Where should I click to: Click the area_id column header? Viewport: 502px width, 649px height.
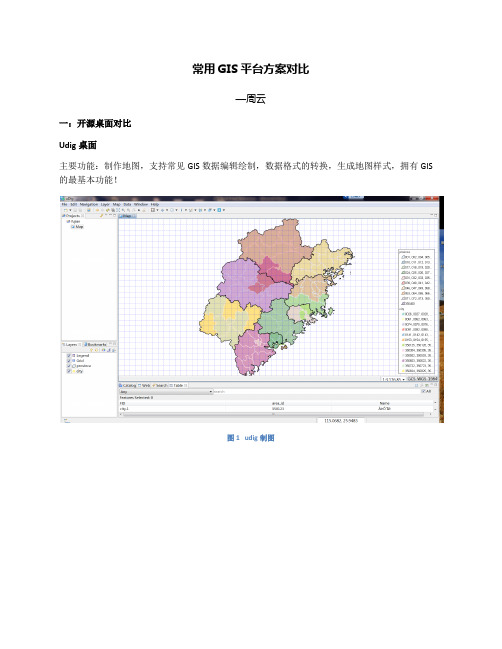point(278,403)
